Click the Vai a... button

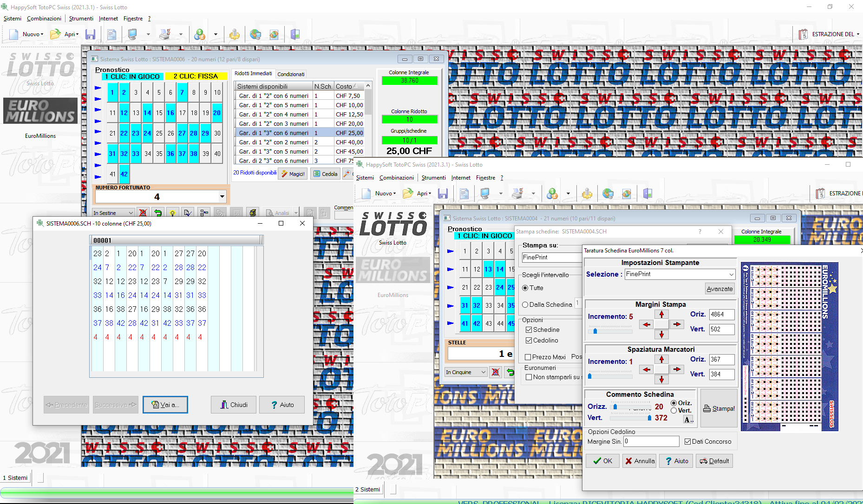[x=165, y=405]
